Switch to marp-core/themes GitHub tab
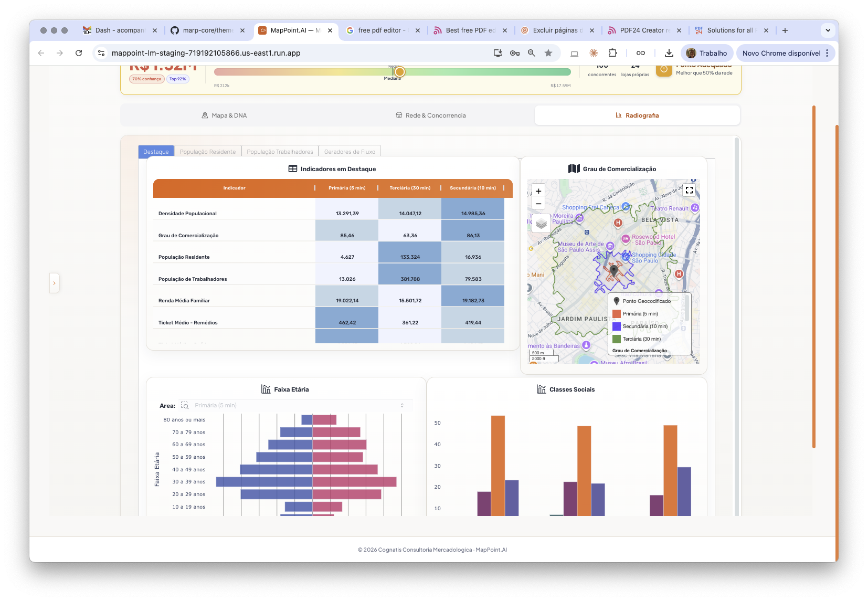Screen dimensions: 868x601 [x=208, y=30]
